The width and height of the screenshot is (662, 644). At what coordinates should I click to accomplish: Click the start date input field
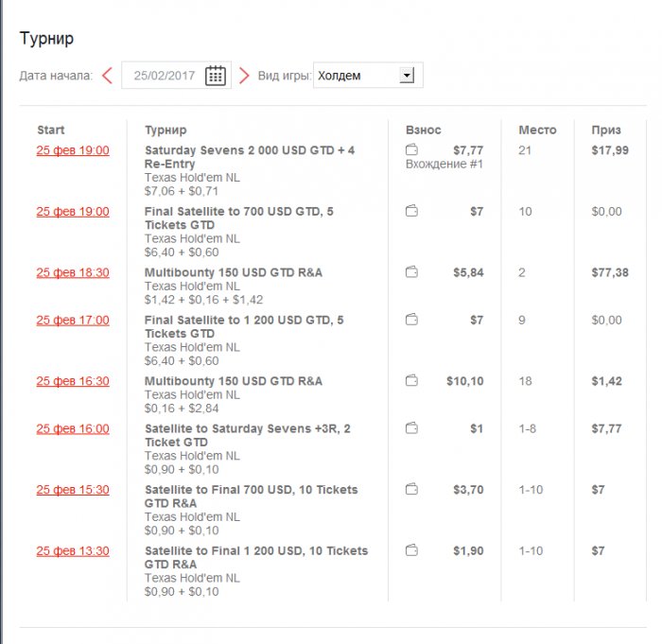[163, 76]
